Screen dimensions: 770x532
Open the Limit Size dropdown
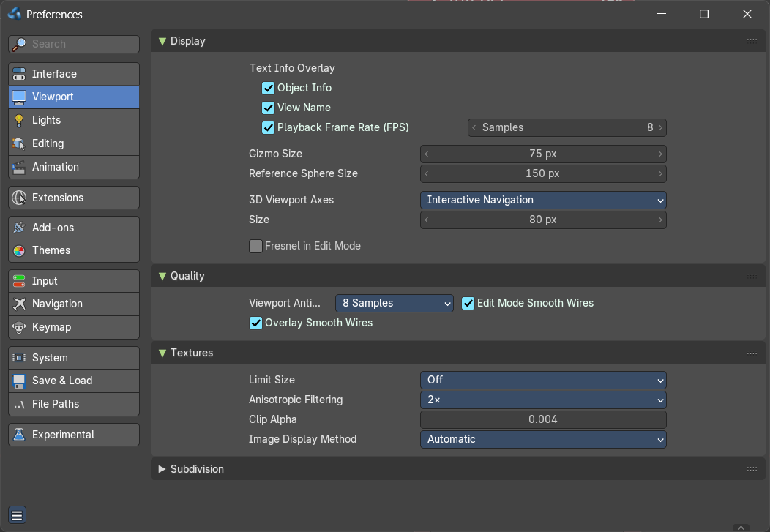[543, 381]
